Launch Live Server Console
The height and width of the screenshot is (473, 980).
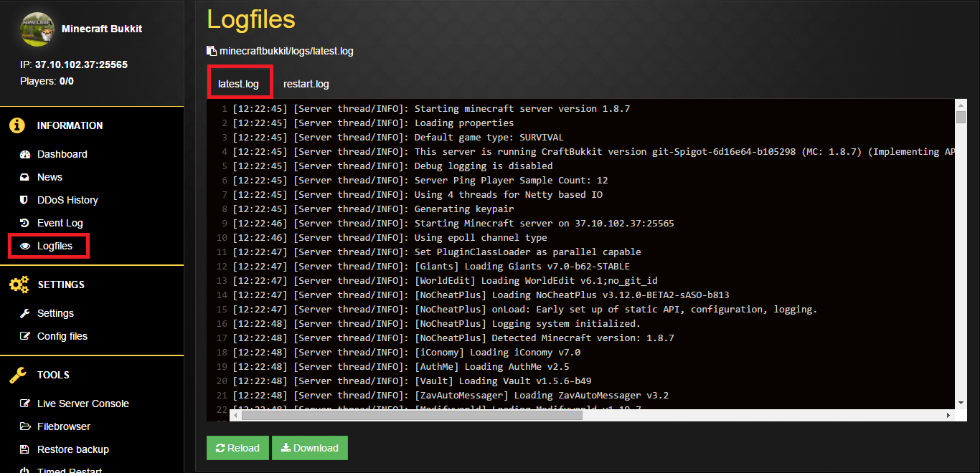pos(83,403)
